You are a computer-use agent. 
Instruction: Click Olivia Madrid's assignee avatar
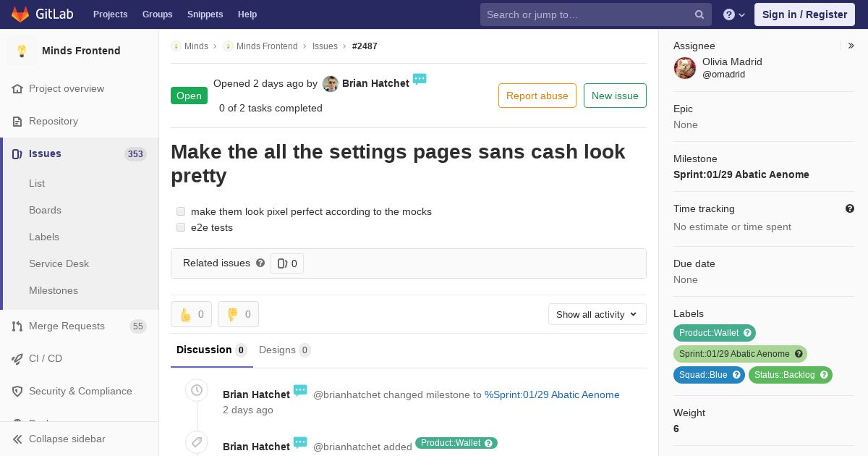pyautogui.click(x=685, y=68)
